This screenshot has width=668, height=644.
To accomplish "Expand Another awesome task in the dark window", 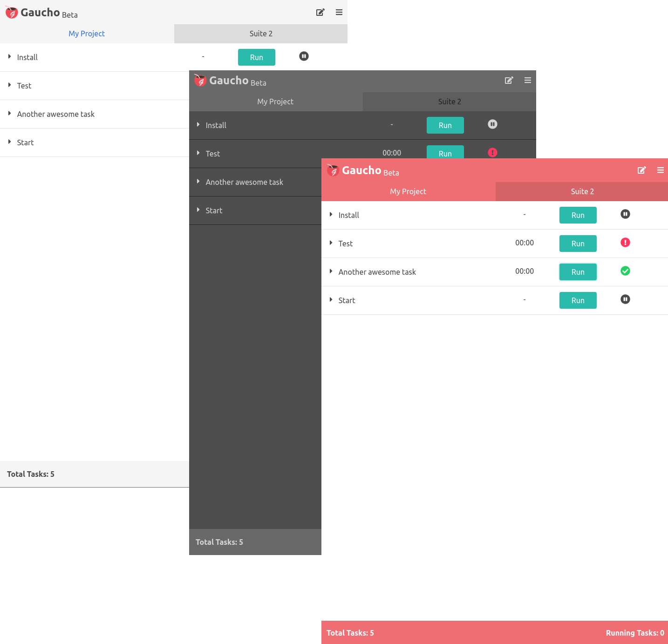I will click(x=198, y=182).
